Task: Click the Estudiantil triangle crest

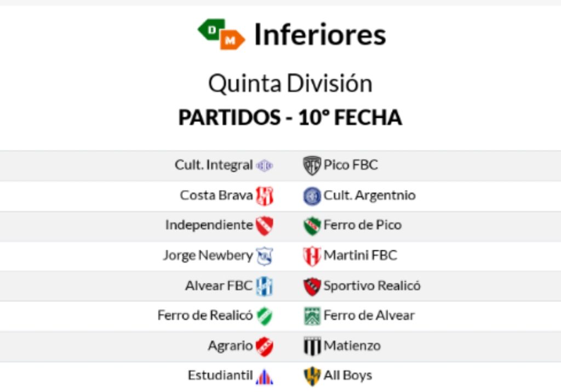Action: 265,377
